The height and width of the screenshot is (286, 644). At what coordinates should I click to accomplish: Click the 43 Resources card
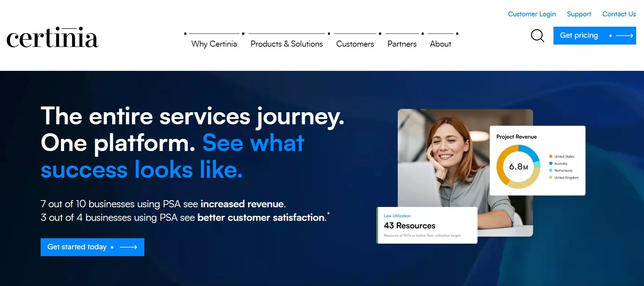click(427, 225)
